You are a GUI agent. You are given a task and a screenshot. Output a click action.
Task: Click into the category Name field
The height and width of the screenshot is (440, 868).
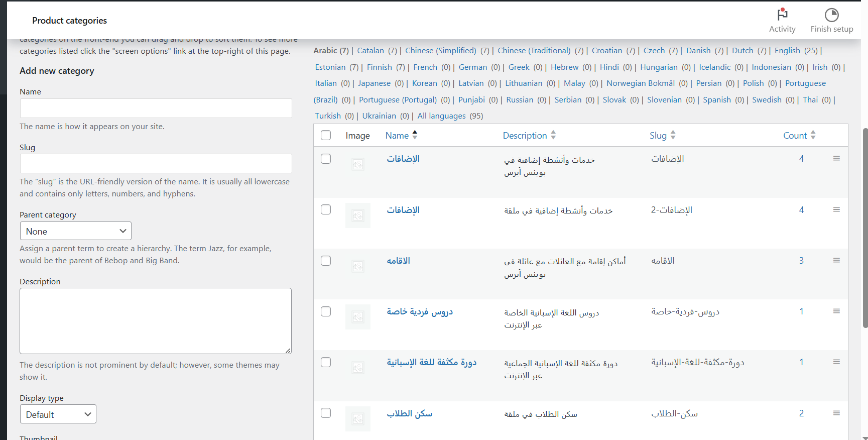pyautogui.click(x=156, y=108)
